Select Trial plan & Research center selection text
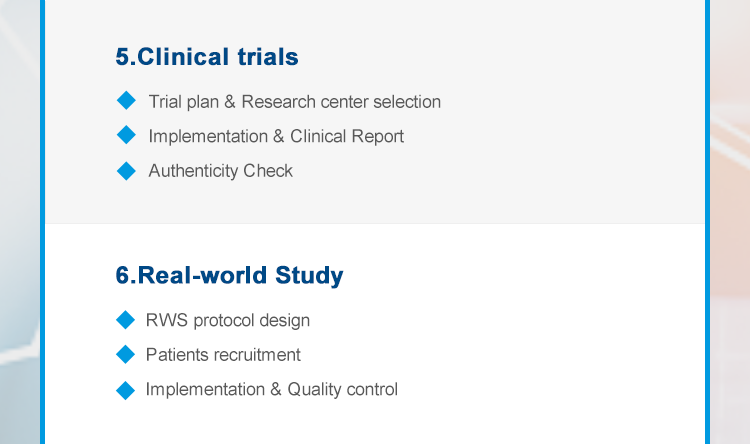 point(295,102)
